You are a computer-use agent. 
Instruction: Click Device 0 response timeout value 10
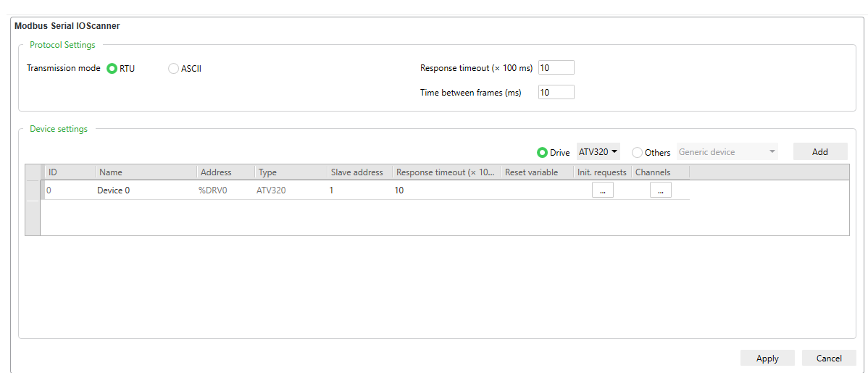pyautogui.click(x=447, y=190)
